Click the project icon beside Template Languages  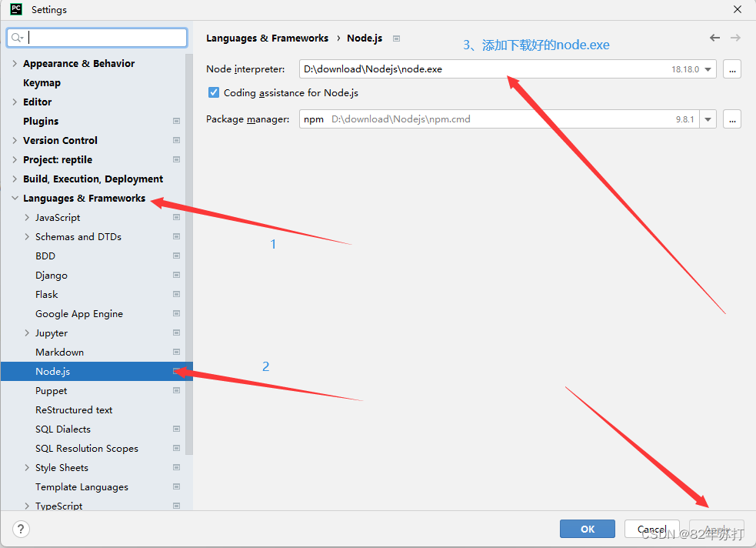coord(176,486)
